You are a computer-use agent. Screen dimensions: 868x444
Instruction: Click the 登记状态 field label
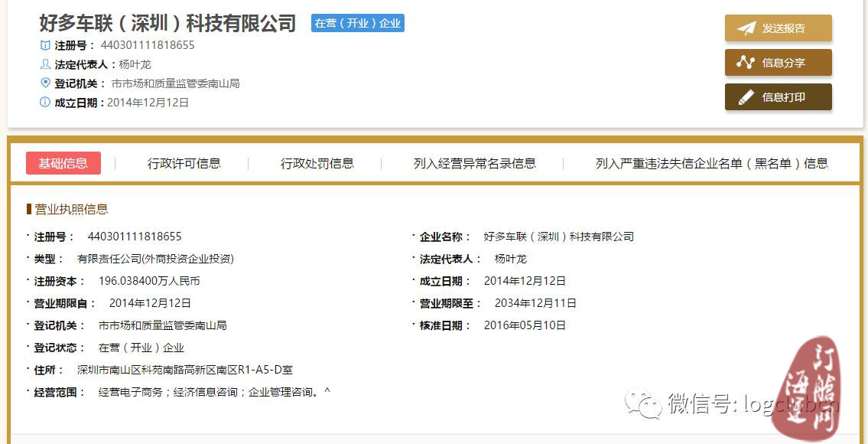[60, 348]
